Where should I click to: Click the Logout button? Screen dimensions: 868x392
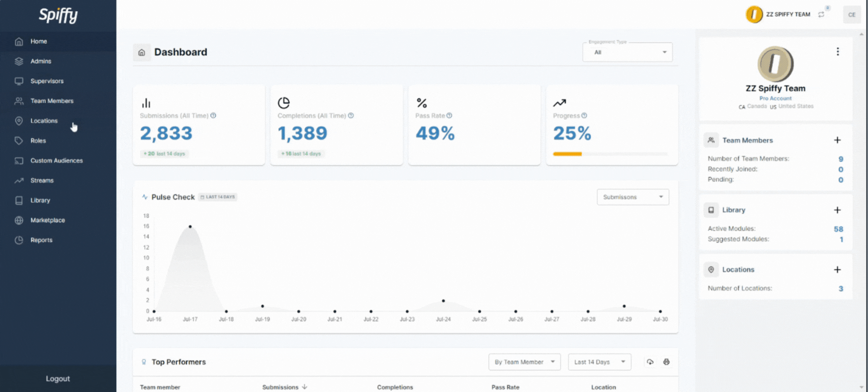58,378
